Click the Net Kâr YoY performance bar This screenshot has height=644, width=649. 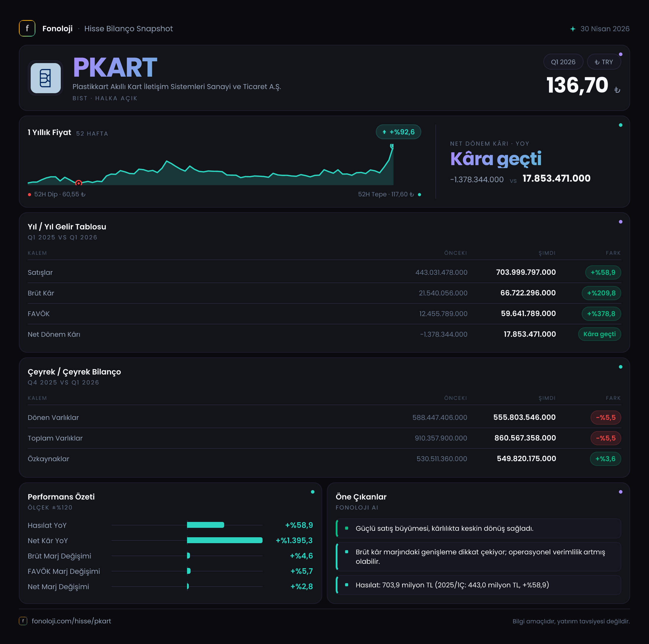[225, 540]
